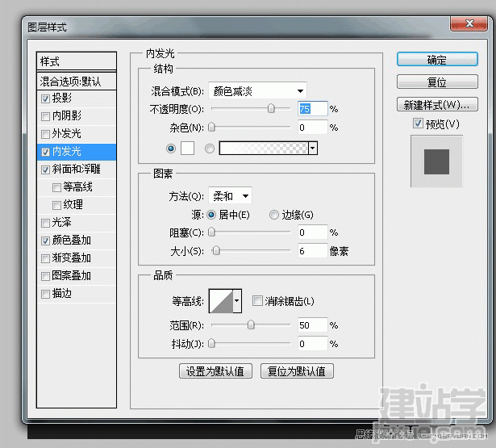This screenshot has width=496, height=448.
Task: Click the 设置为默认值 button
Action: pyautogui.click(x=215, y=371)
